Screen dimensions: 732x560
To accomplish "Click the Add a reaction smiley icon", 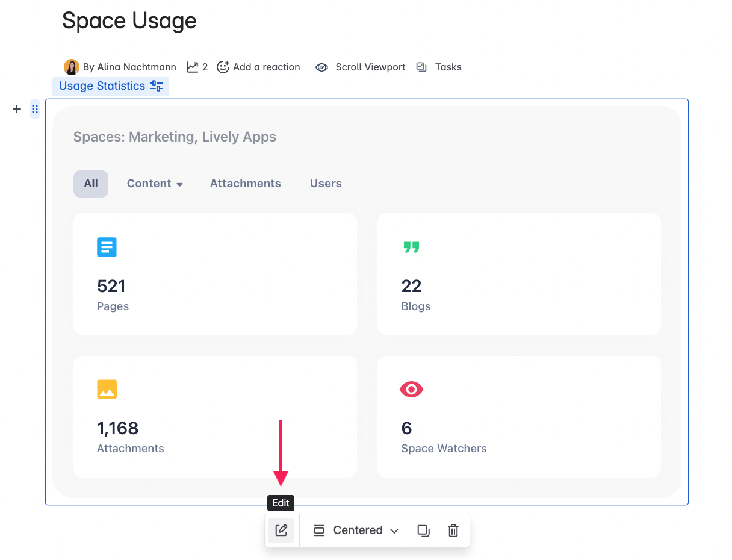I will 223,67.
